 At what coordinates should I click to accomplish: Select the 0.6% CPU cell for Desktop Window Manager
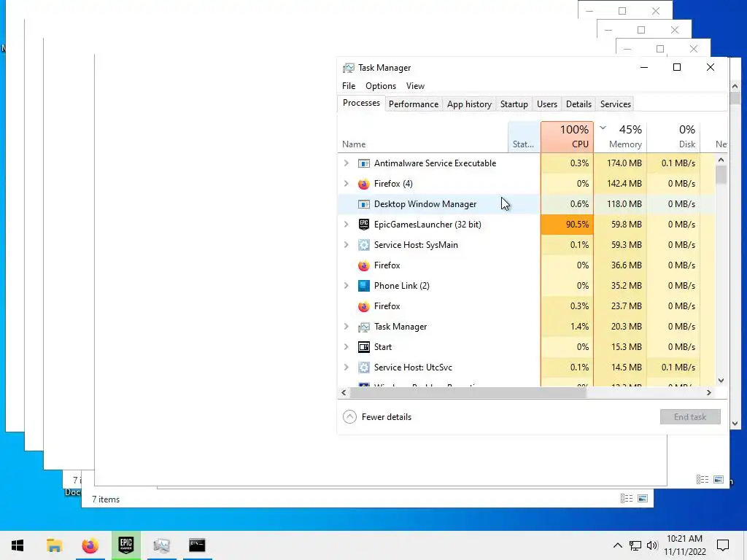tap(567, 204)
